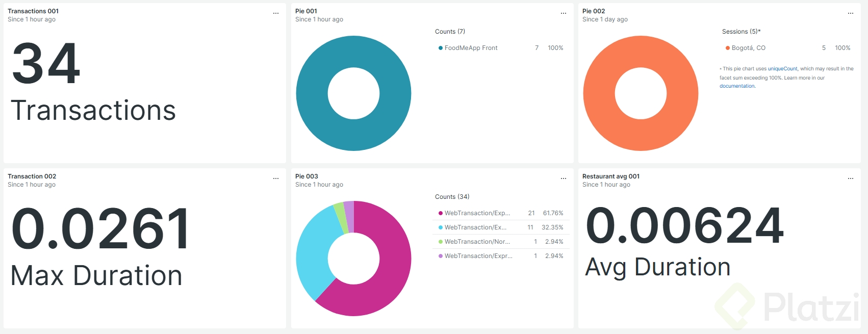Toggle the 61.76% WebTransaction legend entry
The height and width of the screenshot is (334, 868).
(477, 213)
